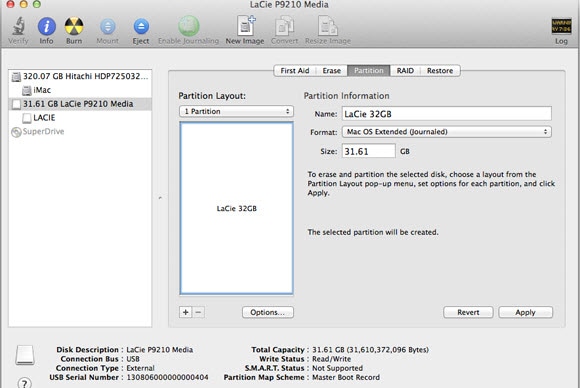Click the Verify microscope icon
Screen dimensions: 580x388
coord(18,27)
